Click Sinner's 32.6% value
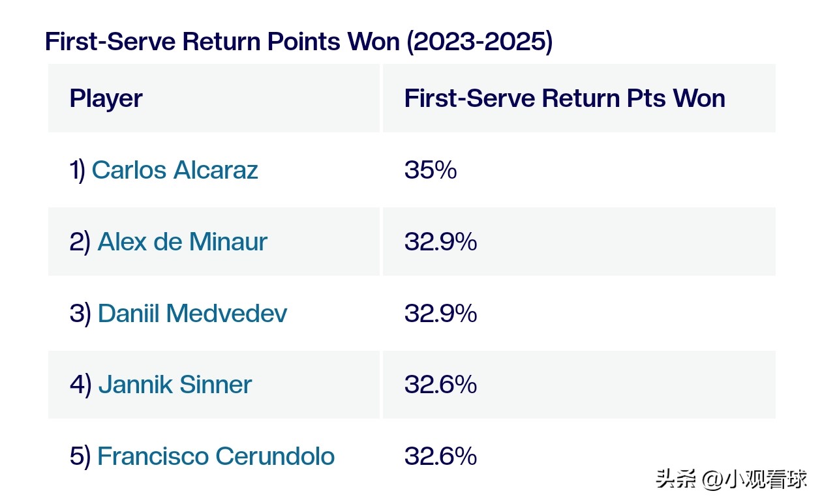Viewport: 822px width, 504px height. click(x=440, y=385)
